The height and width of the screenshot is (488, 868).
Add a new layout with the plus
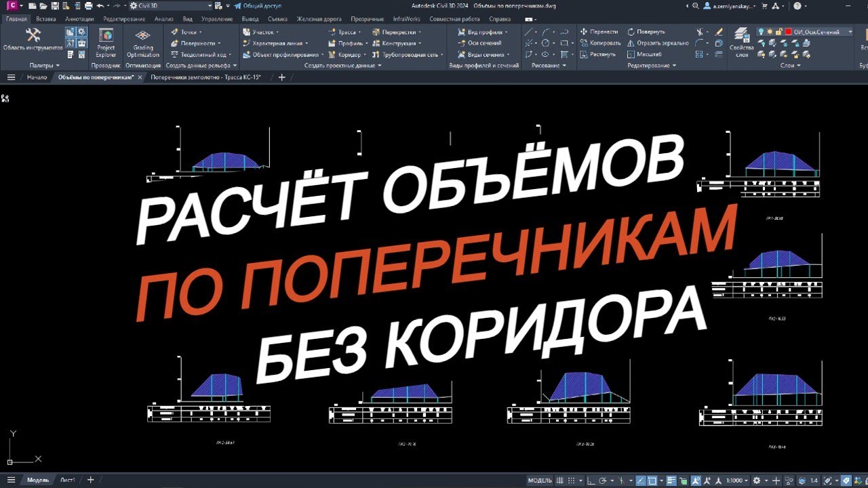click(x=90, y=480)
